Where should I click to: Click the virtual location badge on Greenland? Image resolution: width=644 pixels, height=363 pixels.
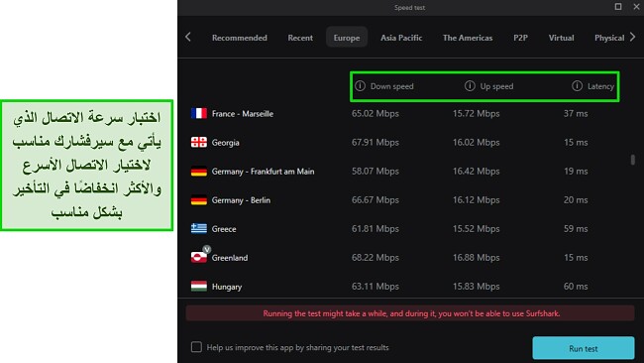207,249
